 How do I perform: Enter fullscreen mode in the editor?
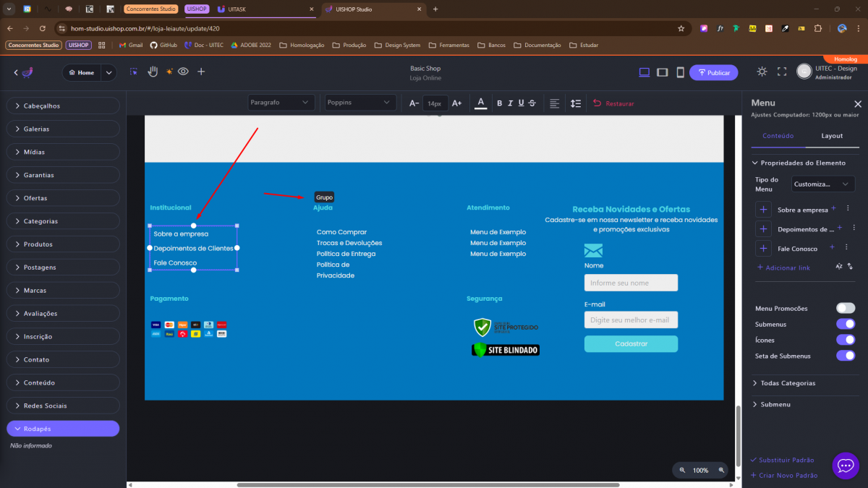pos(781,72)
